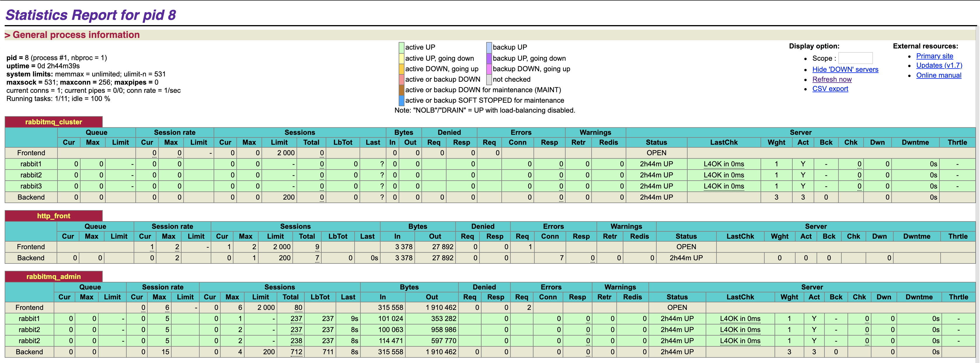Click the 'active or backup DOWN' red swatch
Viewport: 980px width, 363px height.
pos(401,80)
